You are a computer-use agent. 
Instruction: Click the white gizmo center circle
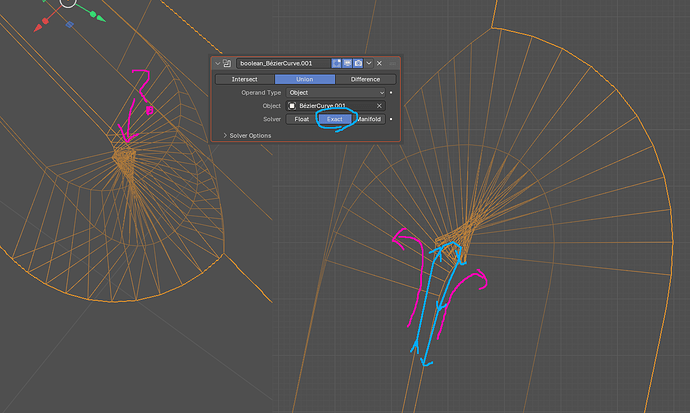pyautogui.click(x=68, y=2)
